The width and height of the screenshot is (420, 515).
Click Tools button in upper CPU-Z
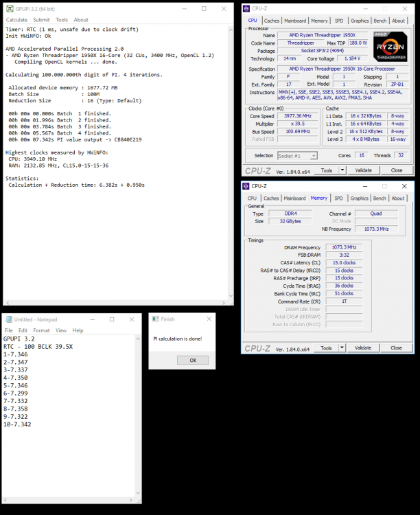click(x=327, y=170)
